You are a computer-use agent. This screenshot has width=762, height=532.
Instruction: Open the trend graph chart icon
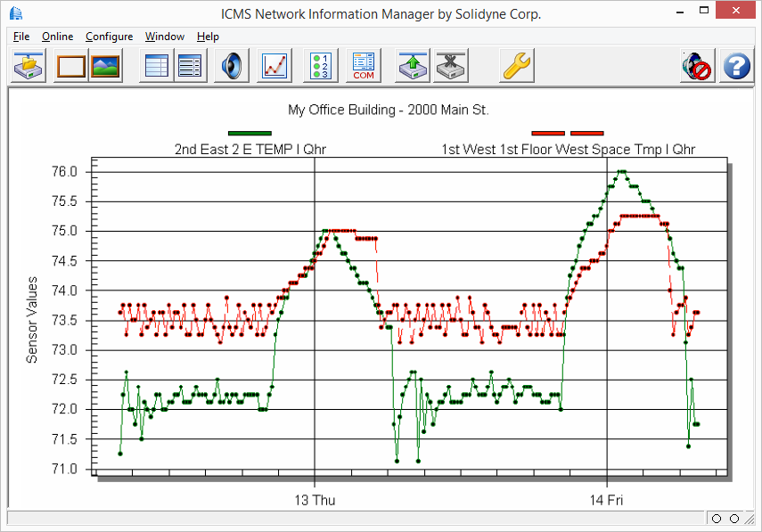[273, 65]
